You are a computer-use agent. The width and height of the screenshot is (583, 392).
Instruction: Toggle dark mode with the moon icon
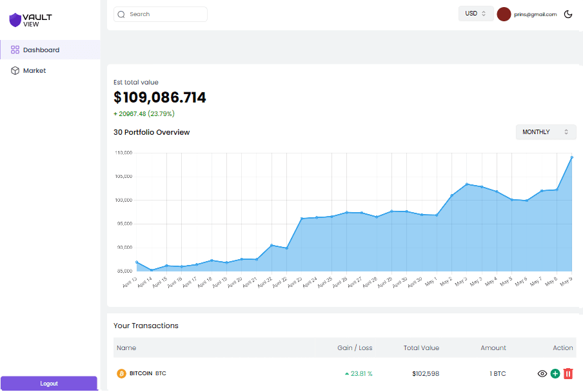[x=568, y=14]
